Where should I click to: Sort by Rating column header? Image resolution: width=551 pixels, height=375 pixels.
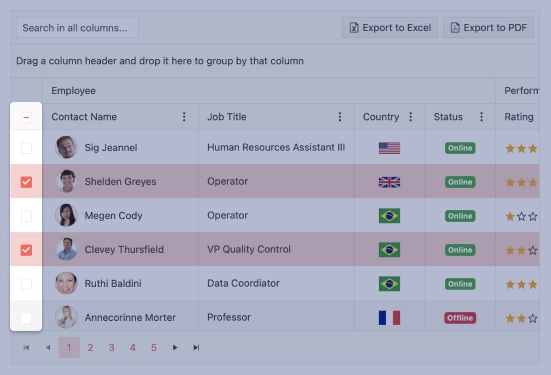click(x=519, y=117)
